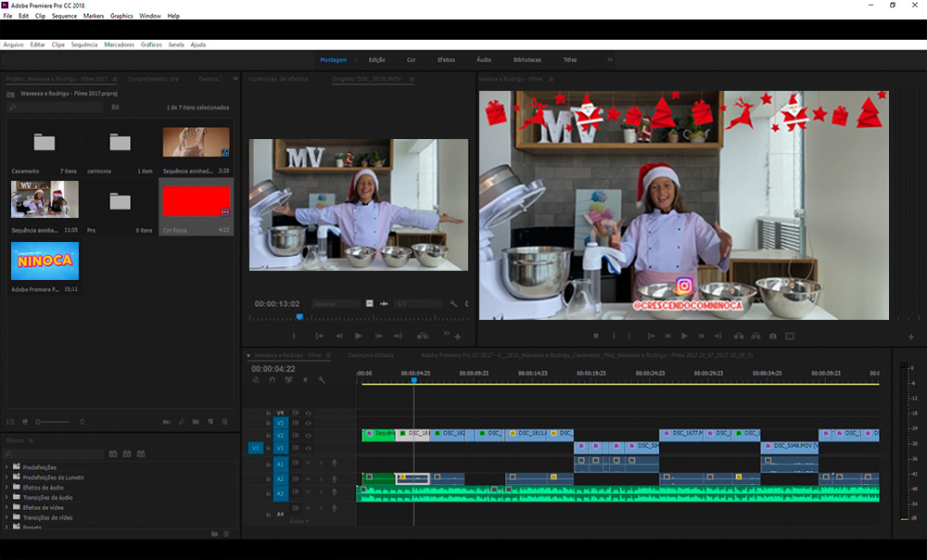The width and height of the screenshot is (927, 560).
Task: Open the Sequence menu in the menu bar
Action: point(64,16)
